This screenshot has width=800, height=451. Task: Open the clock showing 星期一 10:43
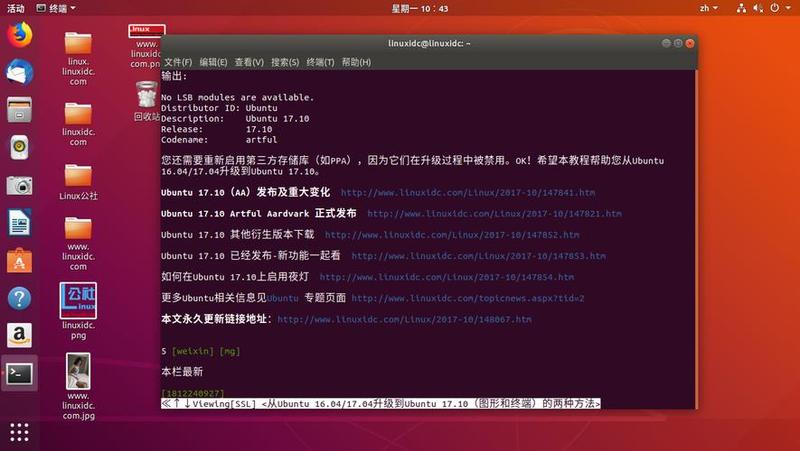(x=420, y=8)
